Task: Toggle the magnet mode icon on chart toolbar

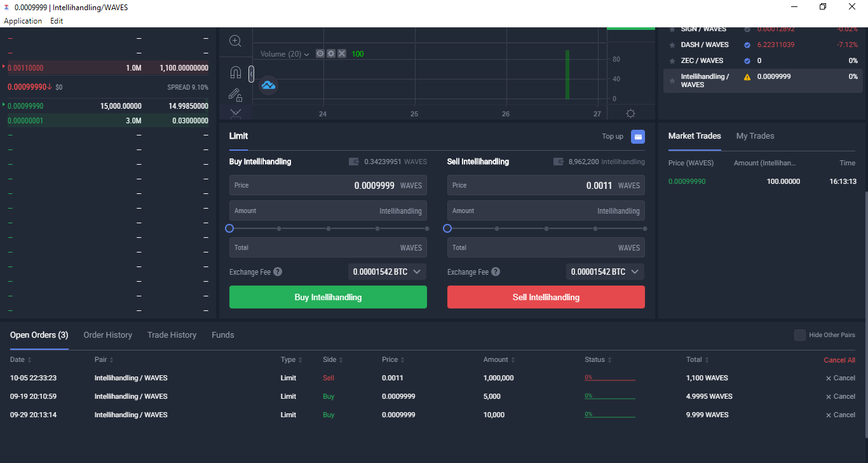Action: 235,72
